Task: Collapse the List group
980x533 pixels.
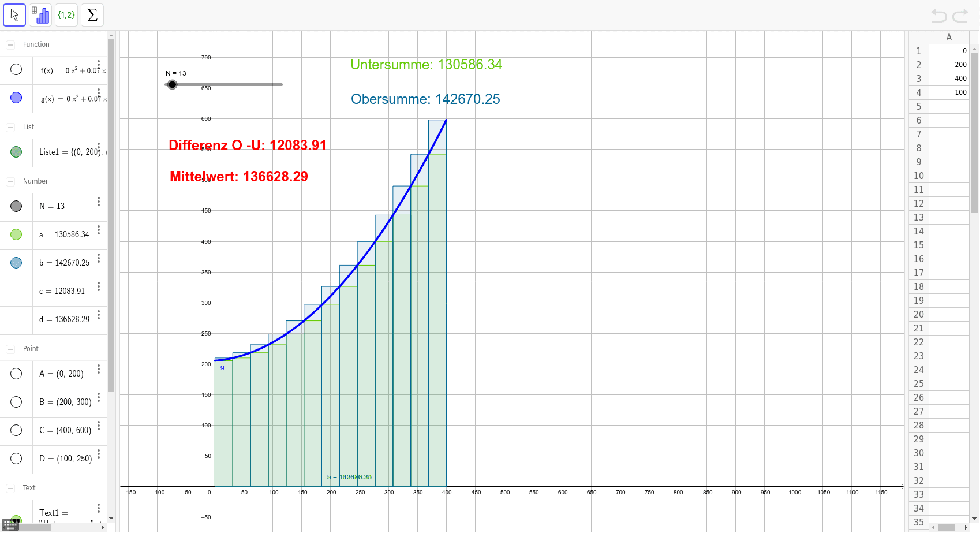Action: [x=10, y=127]
